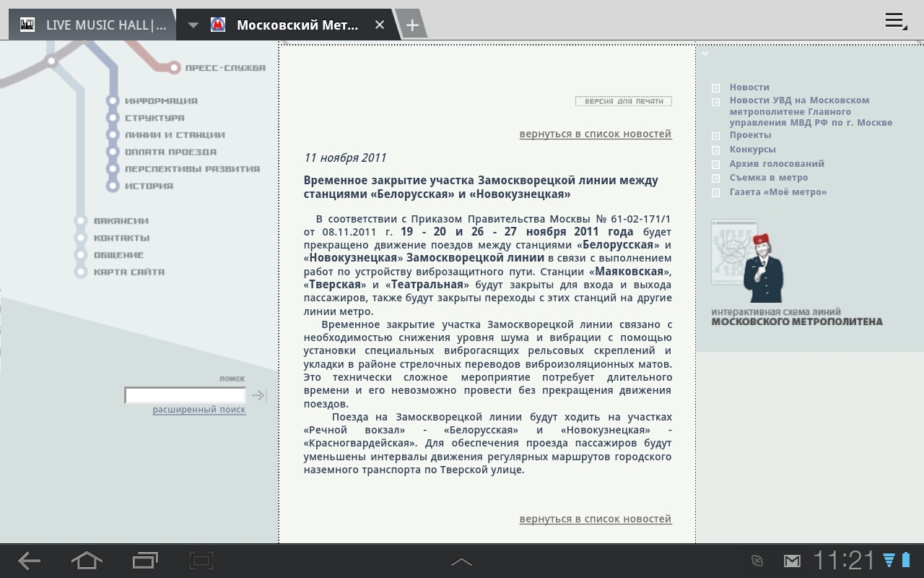The image size is (924, 578).
Task: Click the arrow bullet beside Архив голосований
Action: pyautogui.click(x=715, y=165)
